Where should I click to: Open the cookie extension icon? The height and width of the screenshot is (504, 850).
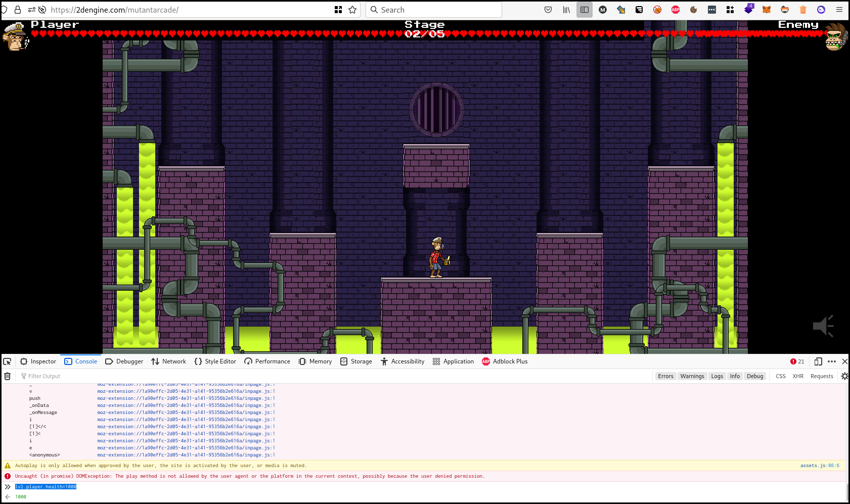[x=694, y=10]
